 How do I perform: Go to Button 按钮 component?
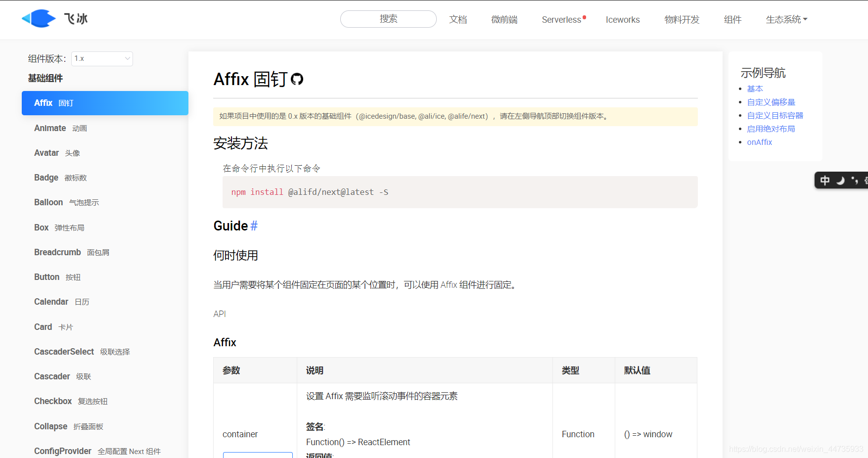[x=57, y=277]
